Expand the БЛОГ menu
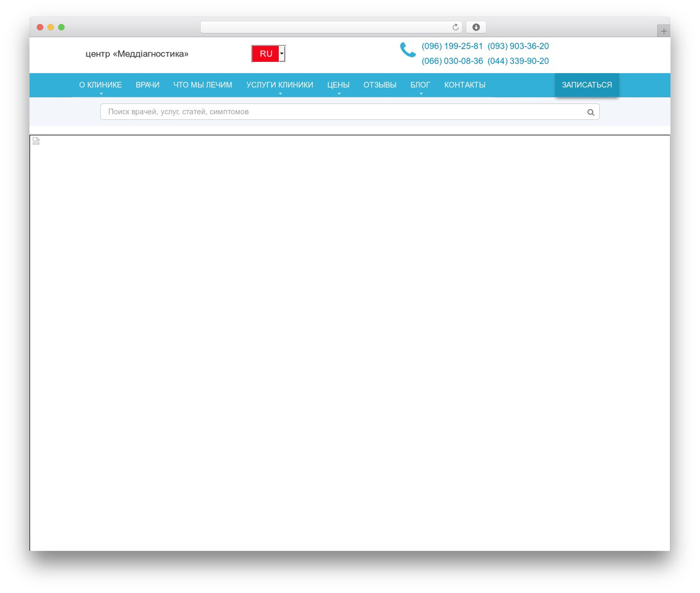The height and width of the screenshot is (593, 700). (x=420, y=85)
